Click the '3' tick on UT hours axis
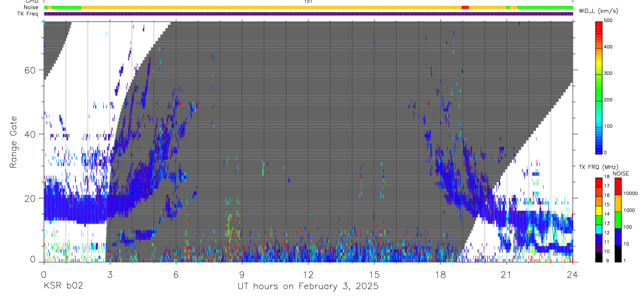This screenshot has width=644, height=297. 110,274
